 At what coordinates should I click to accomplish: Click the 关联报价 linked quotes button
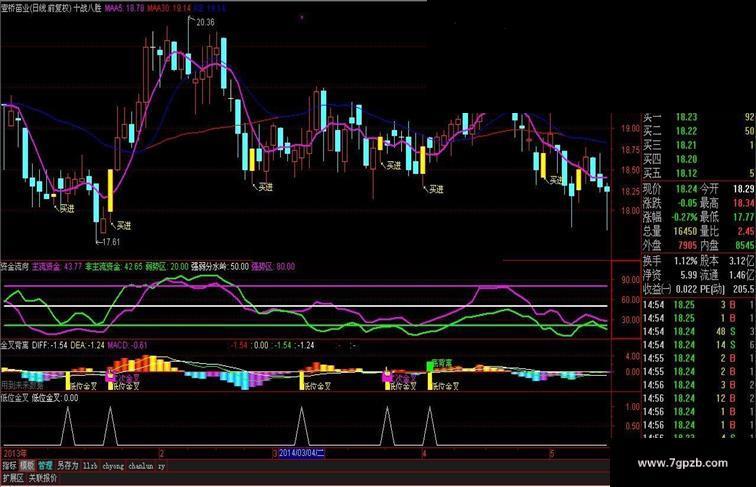coord(43,478)
